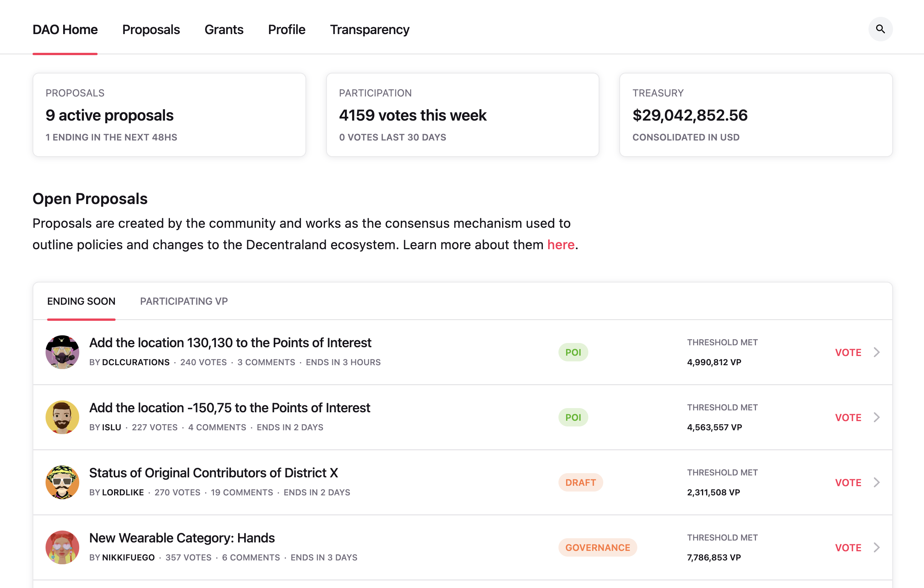Click the GOVERNANCE category tag
This screenshot has width=924, height=588.
pyautogui.click(x=597, y=548)
